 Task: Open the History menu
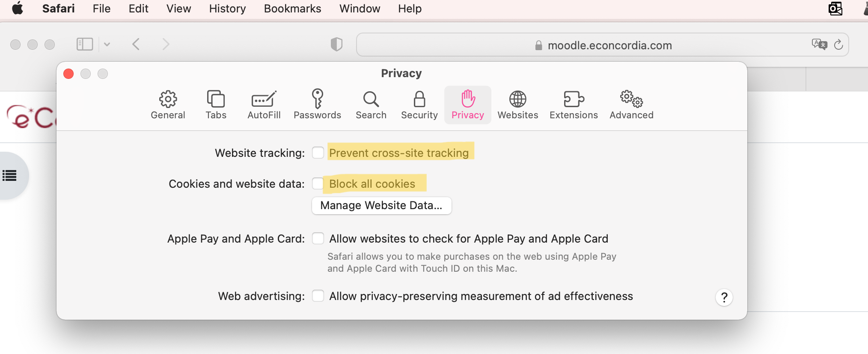[227, 9]
